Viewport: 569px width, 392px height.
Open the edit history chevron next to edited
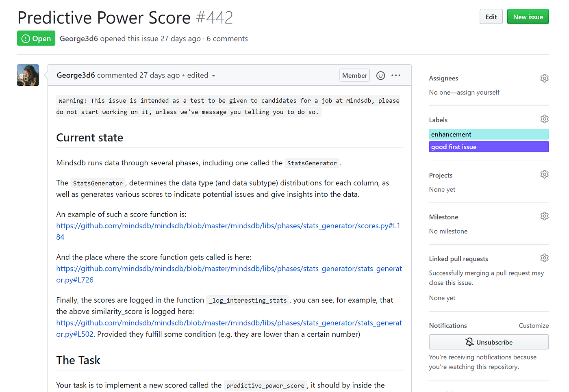[x=213, y=75]
